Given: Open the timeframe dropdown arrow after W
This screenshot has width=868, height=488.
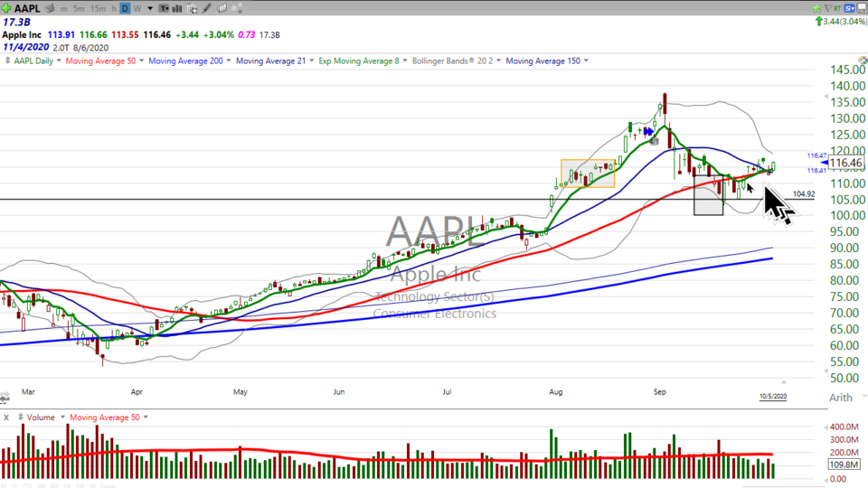Looking at the screenshot, I should pyautogui.click(x=150, y=8).
